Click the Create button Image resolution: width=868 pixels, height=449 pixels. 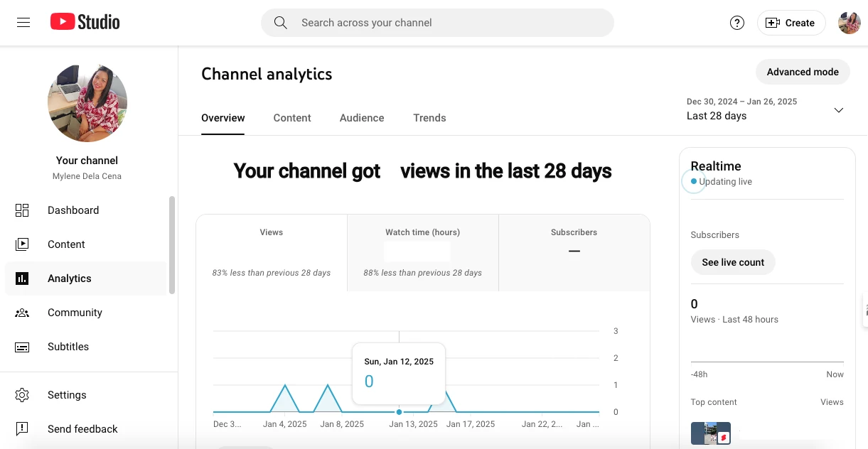[791, 23]
